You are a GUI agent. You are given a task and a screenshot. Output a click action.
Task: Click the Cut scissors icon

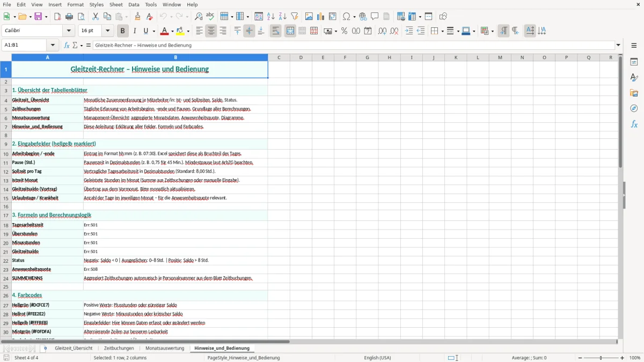(95, 17)
